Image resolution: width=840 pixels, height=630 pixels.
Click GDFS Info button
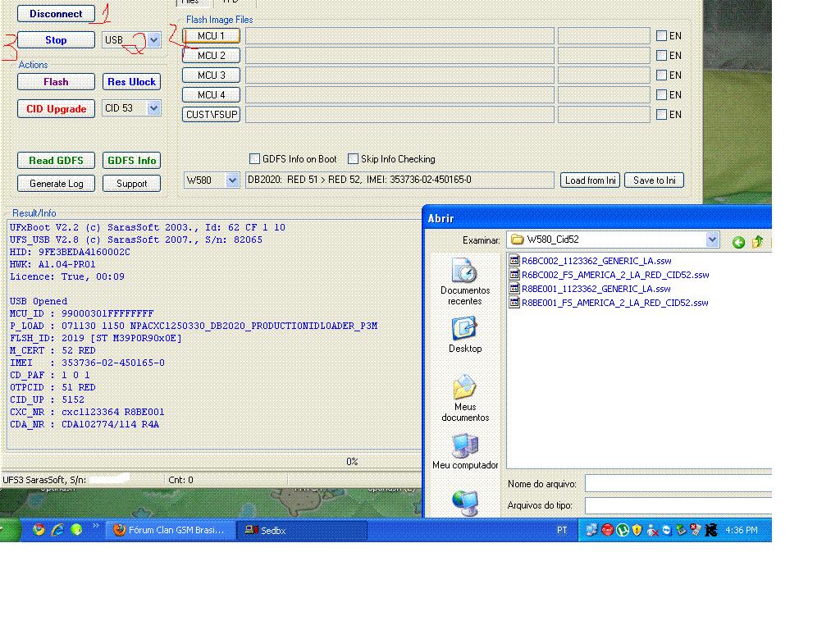coord(131,161)
